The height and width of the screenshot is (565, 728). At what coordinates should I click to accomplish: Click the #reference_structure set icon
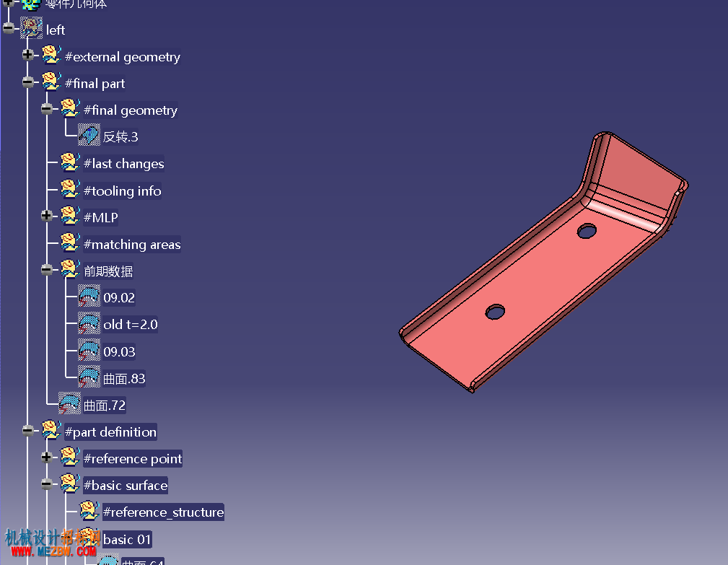point(89,511)
